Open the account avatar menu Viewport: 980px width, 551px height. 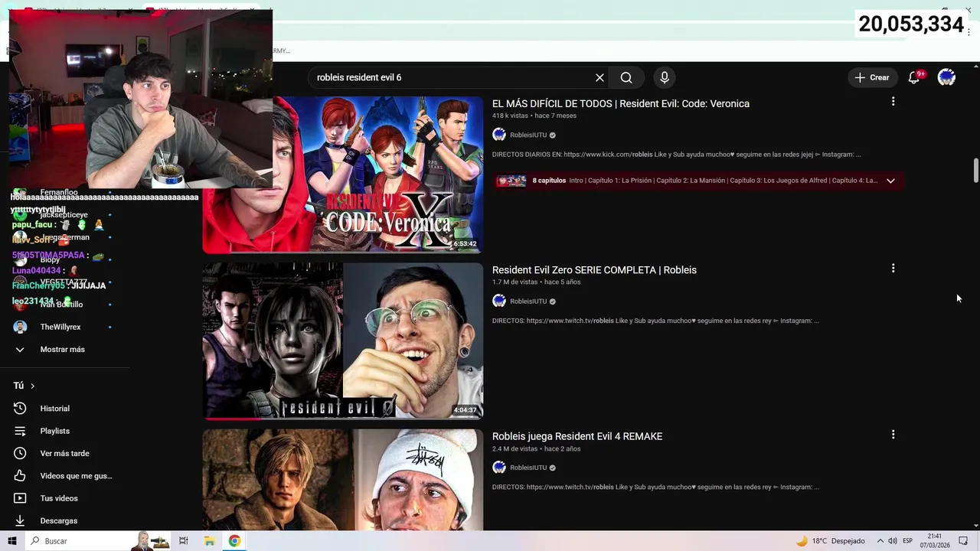coord(946,77)
